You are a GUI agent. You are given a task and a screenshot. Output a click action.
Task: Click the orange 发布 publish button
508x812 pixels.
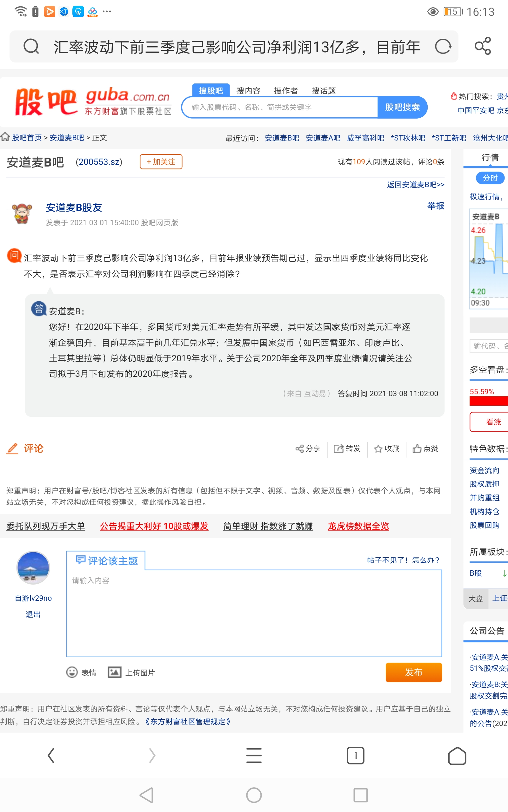pyautogui.click(x=414, y=672)
